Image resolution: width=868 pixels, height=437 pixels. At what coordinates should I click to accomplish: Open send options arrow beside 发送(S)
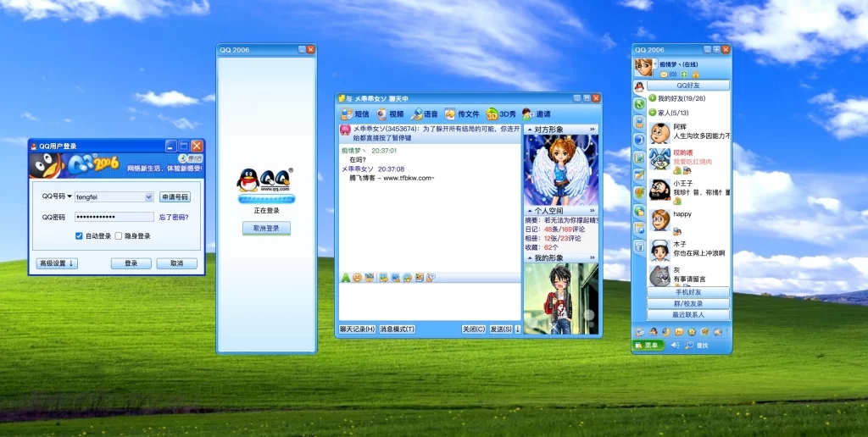pos(518,329)
